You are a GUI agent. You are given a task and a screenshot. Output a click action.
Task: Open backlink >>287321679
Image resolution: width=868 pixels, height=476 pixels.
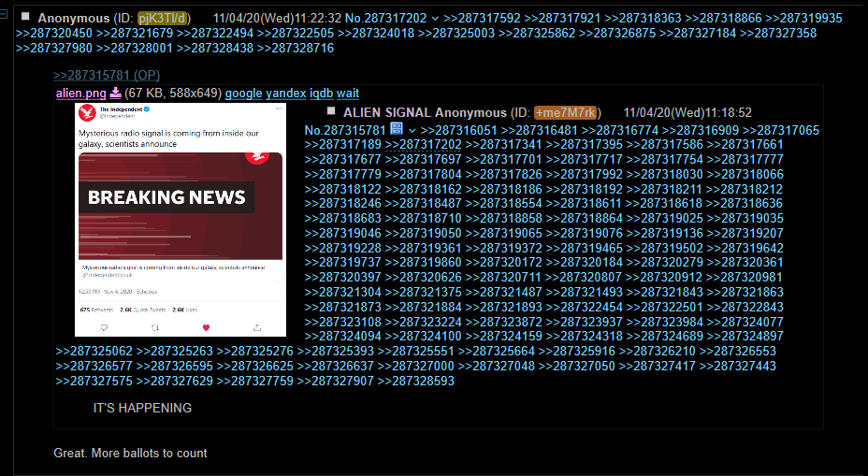(x=135, y=34)
